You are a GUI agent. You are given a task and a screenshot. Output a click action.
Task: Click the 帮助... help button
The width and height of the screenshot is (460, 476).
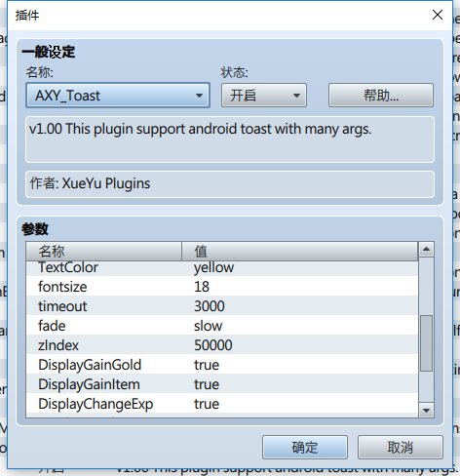[381, 96]
